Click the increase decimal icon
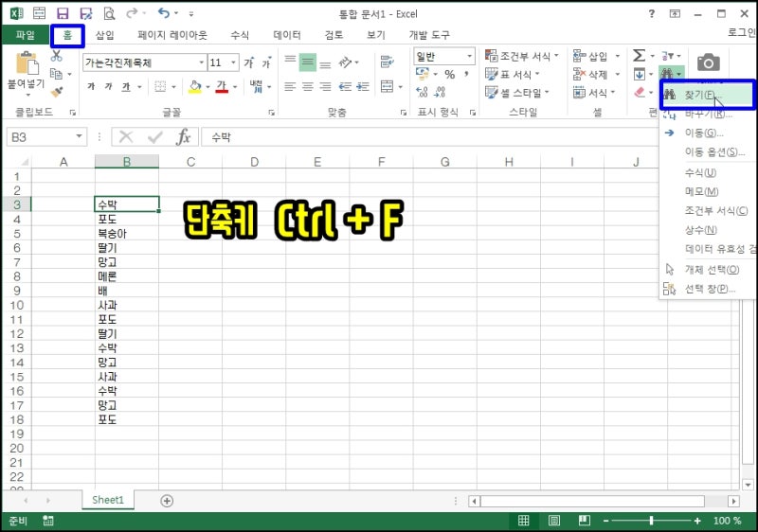The width and height of the screenshot is (758, 532). pos(422,92)
